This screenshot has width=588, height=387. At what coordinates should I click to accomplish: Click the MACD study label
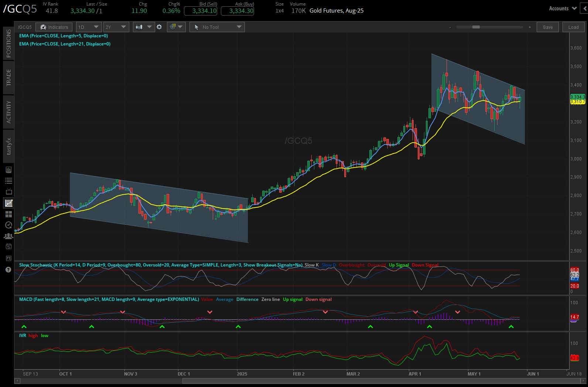click(109, 299)
